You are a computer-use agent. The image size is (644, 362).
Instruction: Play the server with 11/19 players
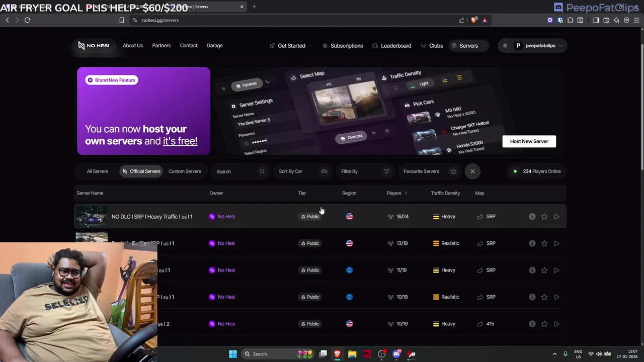coord(556,270)
